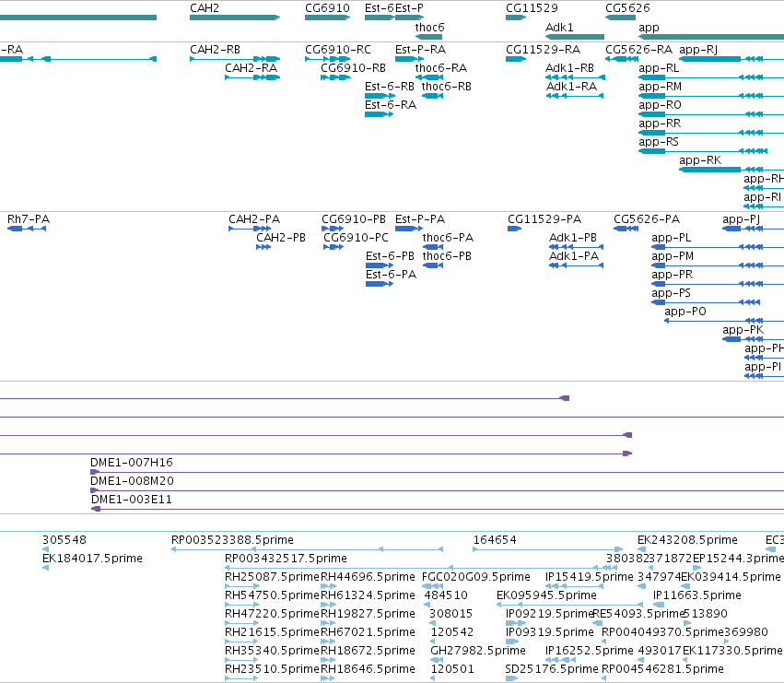Open transcript CG6910-RC
Image resolution: width=784 pixels, height=683 pixels.
pyautogui.click(x=327, y=59)
